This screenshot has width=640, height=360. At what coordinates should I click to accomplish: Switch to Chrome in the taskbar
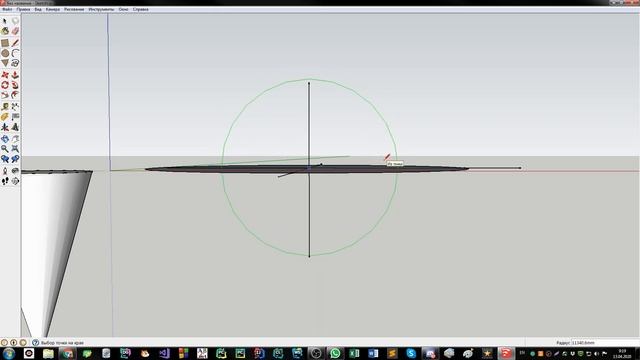[x=67, y=353]
